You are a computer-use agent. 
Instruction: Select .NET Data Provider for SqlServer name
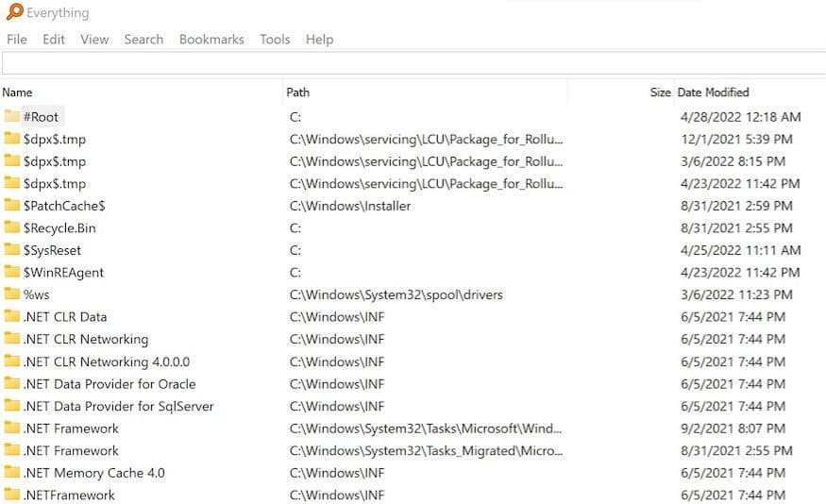(x=119, y=406)
